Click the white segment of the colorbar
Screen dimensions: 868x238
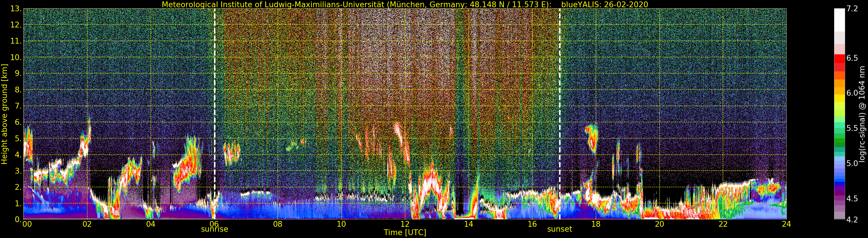point(839,20)
